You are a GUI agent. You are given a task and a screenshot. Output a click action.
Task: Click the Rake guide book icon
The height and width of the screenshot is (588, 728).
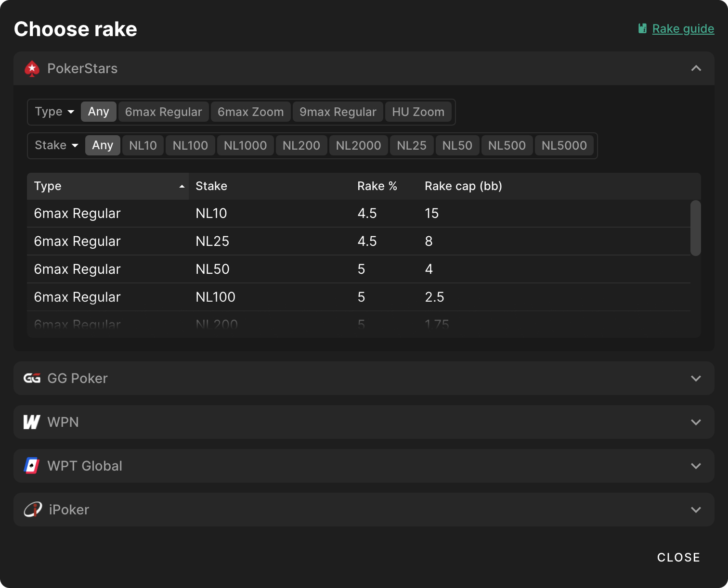(x=642, y=29)
